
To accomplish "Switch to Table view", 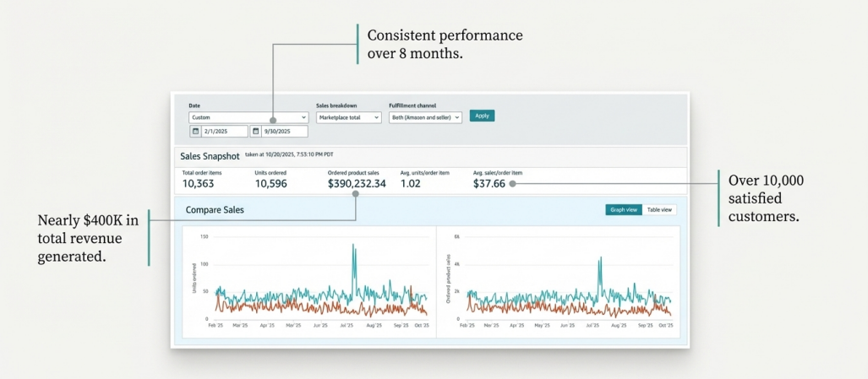I will (659, 209).
